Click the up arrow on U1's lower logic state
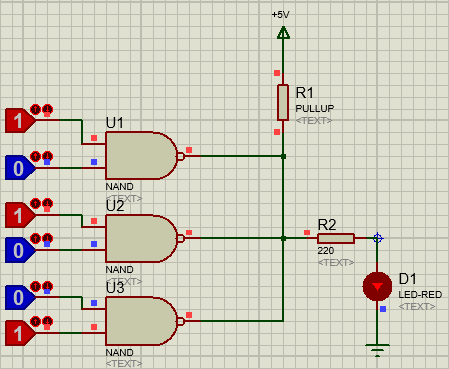 35,156
